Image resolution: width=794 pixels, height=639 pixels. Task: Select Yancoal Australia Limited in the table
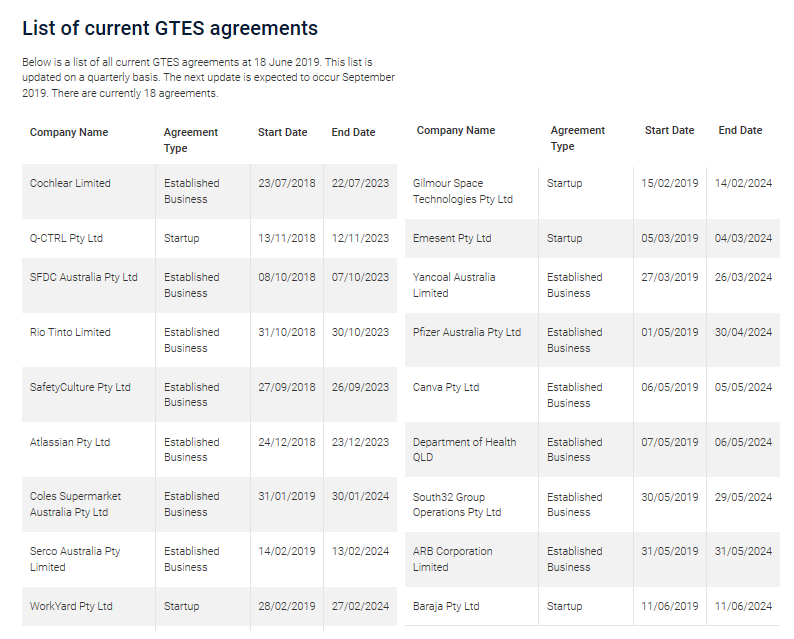(x=454, y=285)
